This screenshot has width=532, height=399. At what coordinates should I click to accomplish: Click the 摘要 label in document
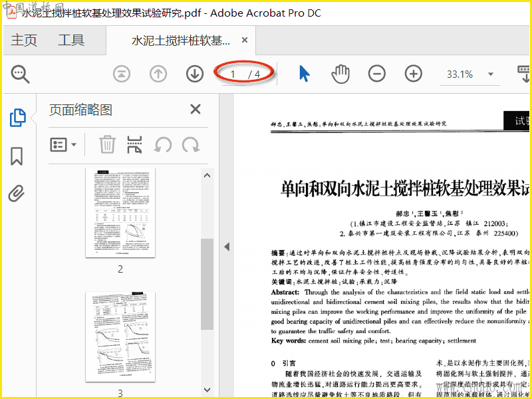tap(279, 253)
